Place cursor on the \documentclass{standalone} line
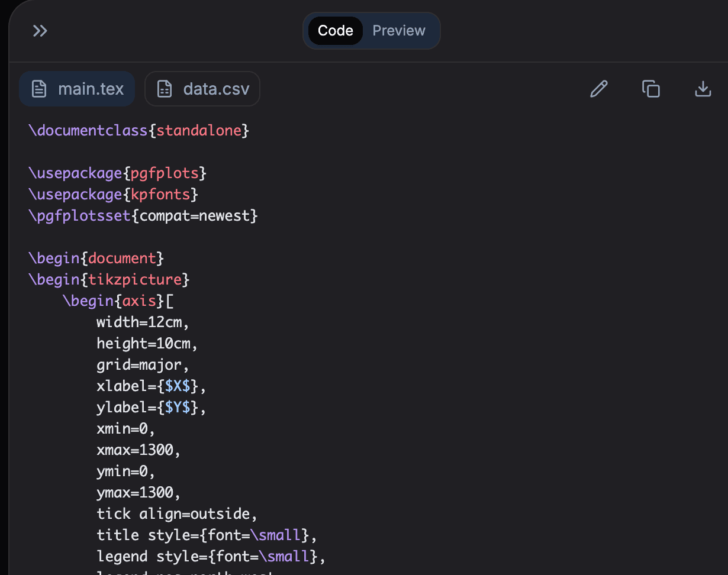The height and width of the screenshot is (575, 728). pos(138,131)
